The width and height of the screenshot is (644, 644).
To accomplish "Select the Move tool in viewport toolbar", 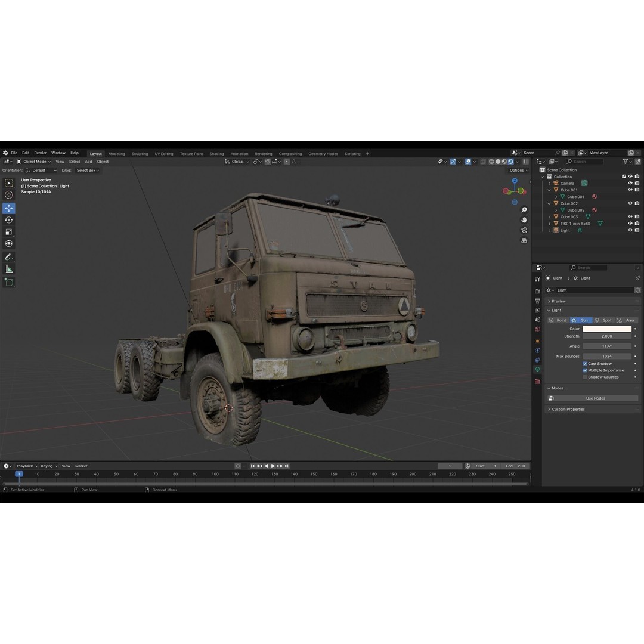I will coord(8,208).
